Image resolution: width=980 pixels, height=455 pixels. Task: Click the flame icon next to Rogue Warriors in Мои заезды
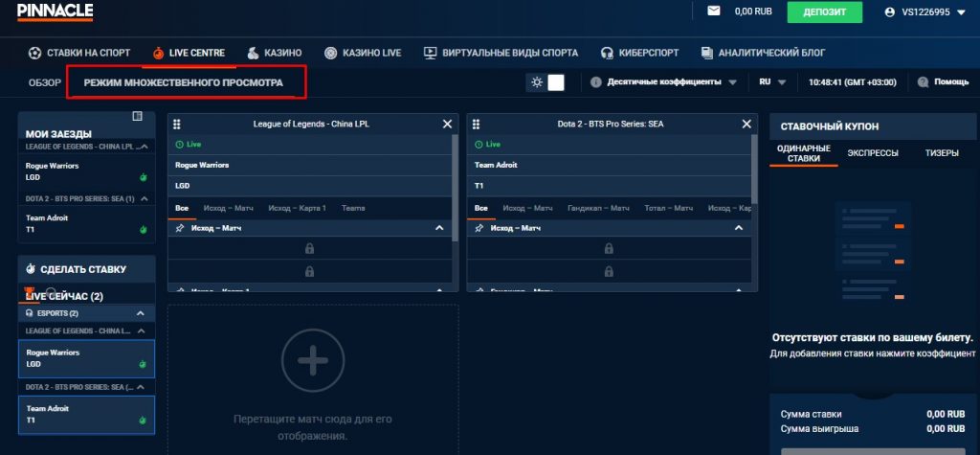pyautogui.click(x=142, y=177)
